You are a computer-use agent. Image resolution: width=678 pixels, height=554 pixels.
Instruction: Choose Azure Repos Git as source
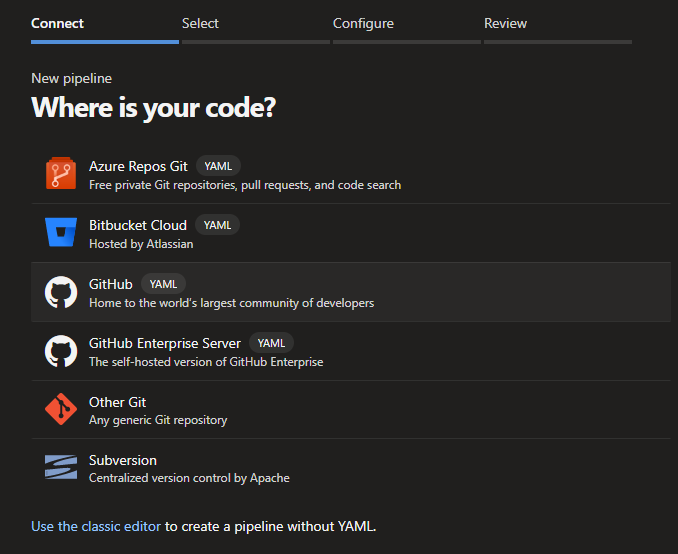tap(138, 166)
